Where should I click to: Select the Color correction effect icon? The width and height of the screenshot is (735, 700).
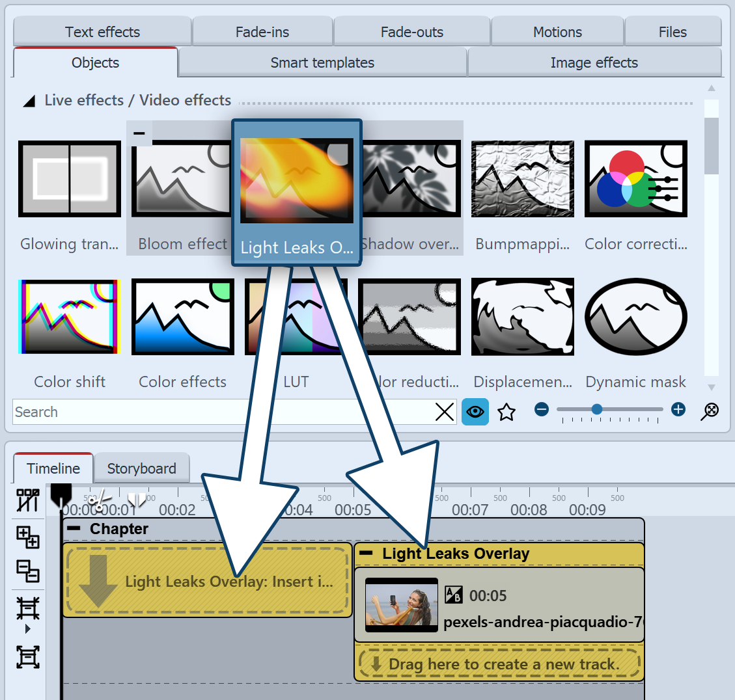tap(635, 179)
